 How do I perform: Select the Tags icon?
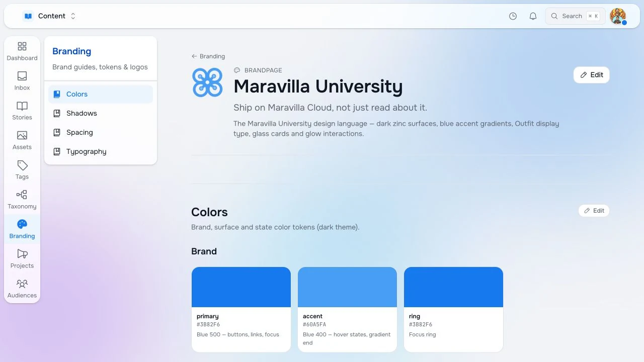(22, 165)
